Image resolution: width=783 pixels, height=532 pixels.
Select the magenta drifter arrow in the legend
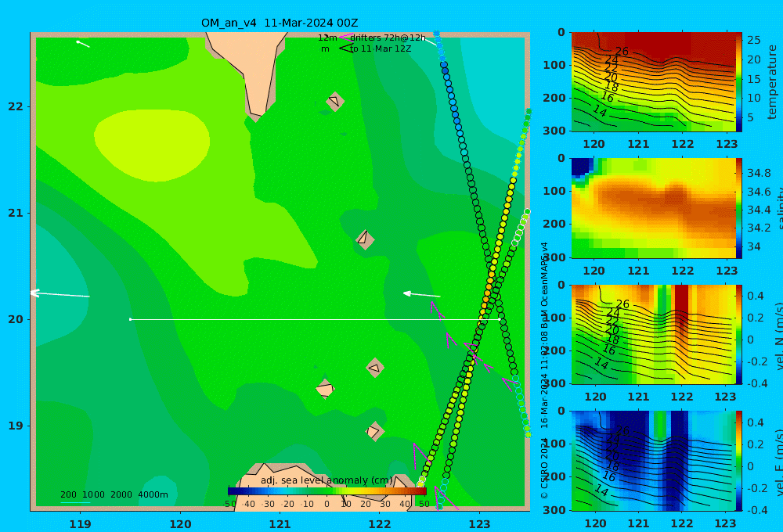tap(345, 38)
